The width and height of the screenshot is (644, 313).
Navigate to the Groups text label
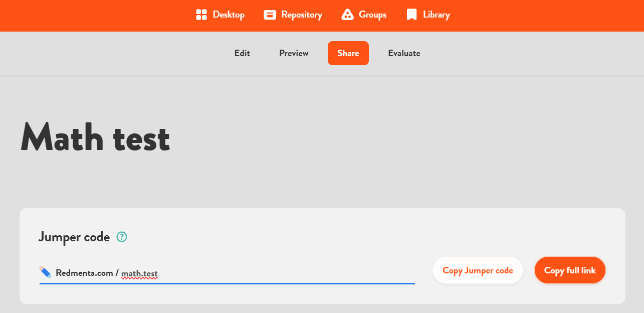pos(372,15)
